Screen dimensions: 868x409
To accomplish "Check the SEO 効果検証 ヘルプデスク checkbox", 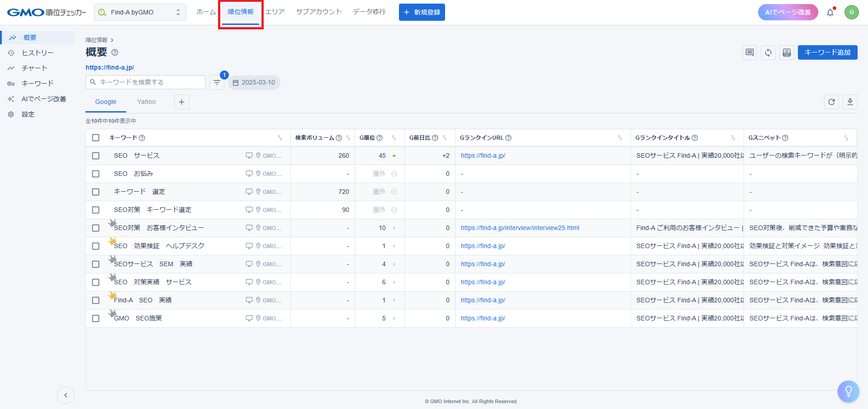I will point(95,246).
